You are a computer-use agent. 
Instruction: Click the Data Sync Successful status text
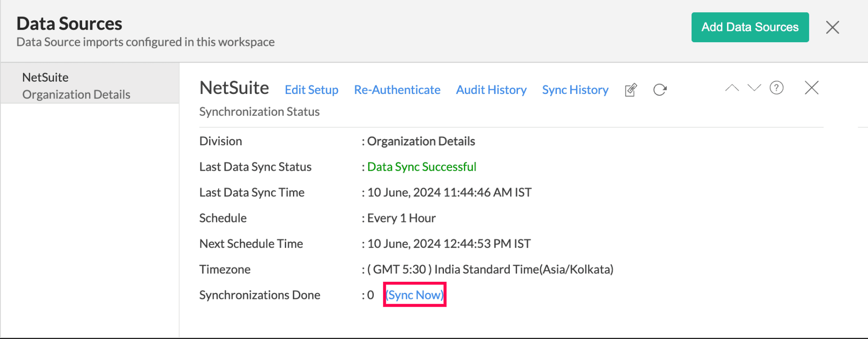pos(421,167)
